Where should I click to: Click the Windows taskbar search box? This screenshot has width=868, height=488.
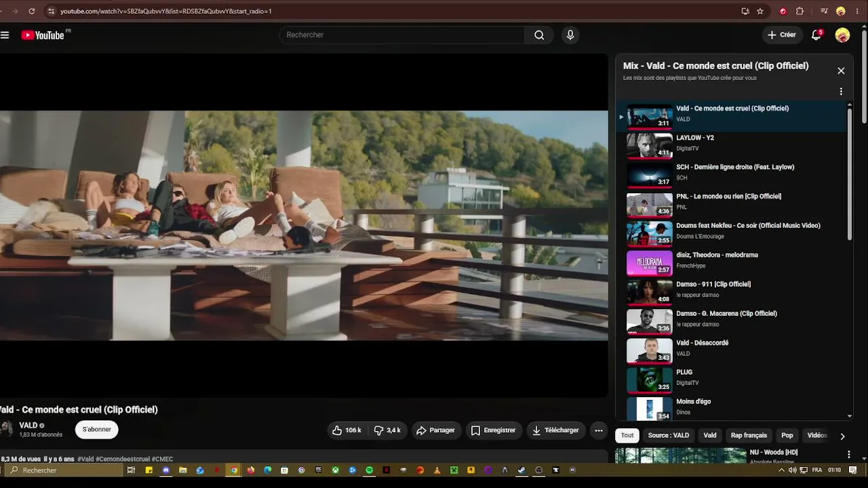[64, 470]
